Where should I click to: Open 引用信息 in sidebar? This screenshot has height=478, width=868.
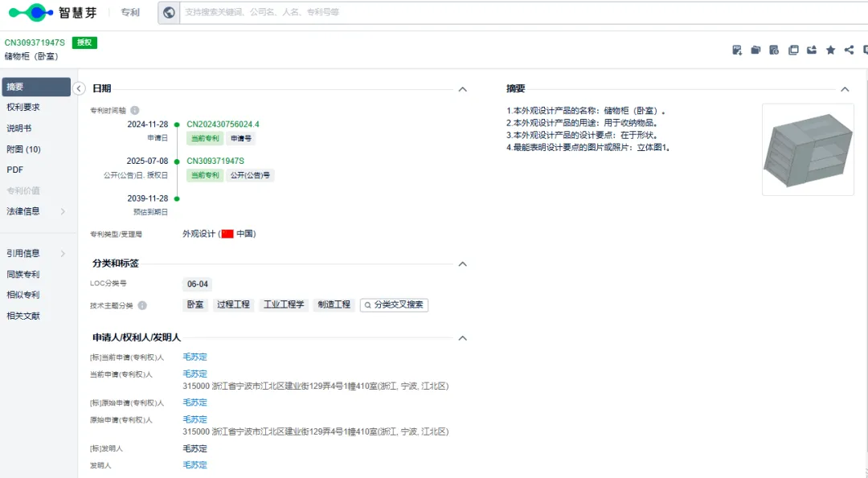(23, 253)
